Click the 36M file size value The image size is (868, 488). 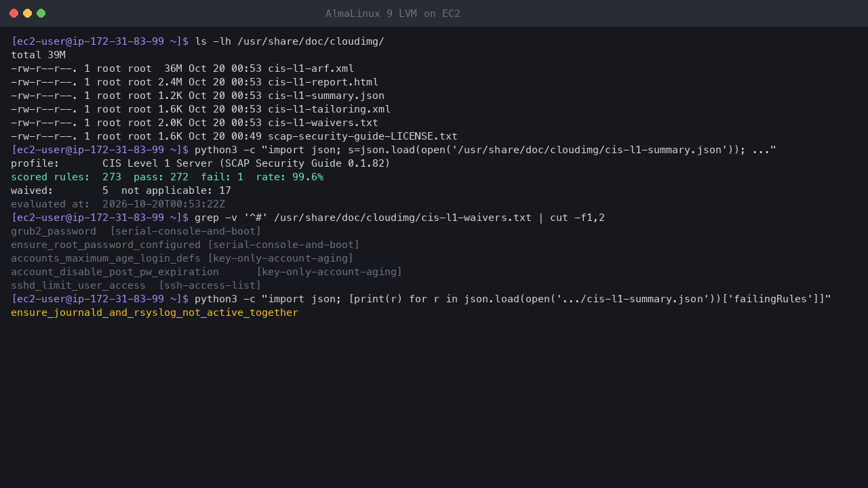tap(173, 68)
